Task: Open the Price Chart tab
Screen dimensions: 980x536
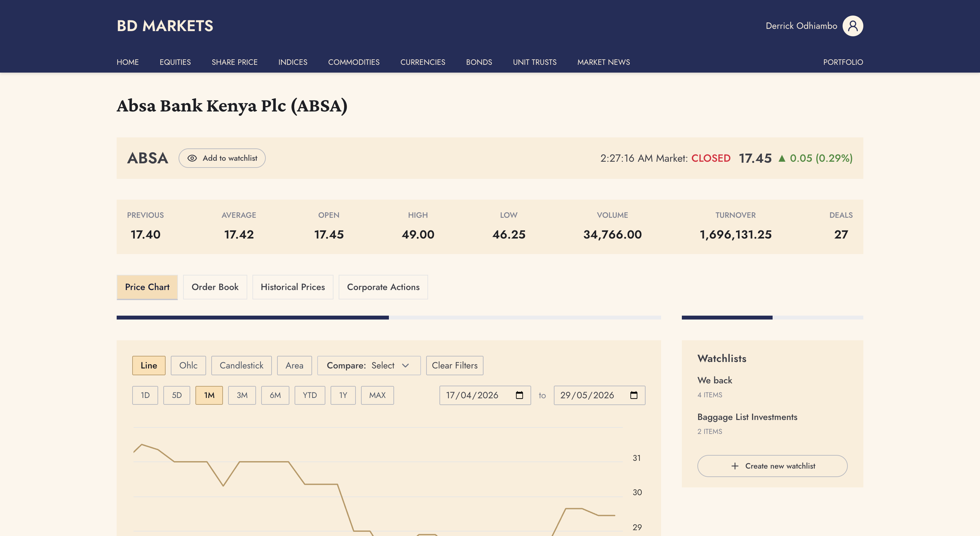Action: (x=147, y=287)
